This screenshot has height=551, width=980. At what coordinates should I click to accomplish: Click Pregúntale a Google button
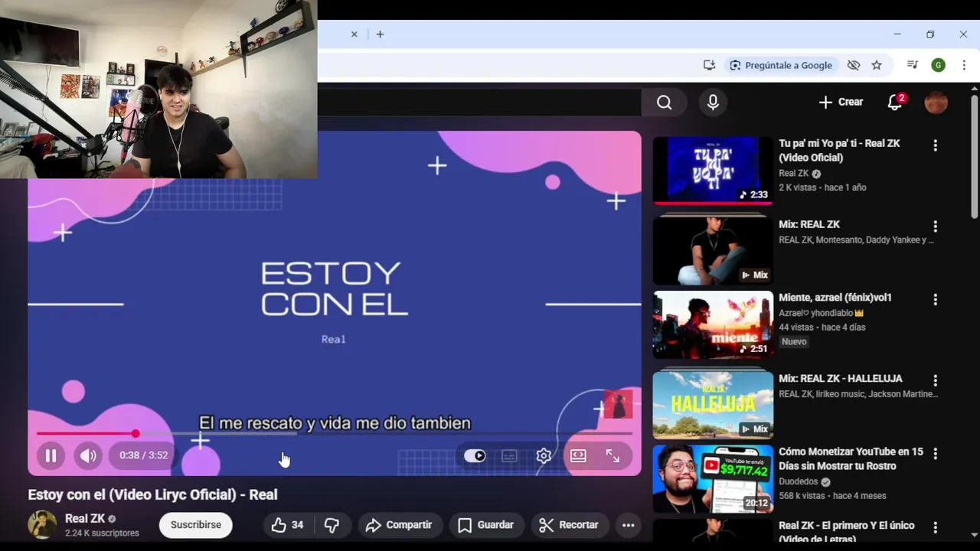click(x=780, y=65)
